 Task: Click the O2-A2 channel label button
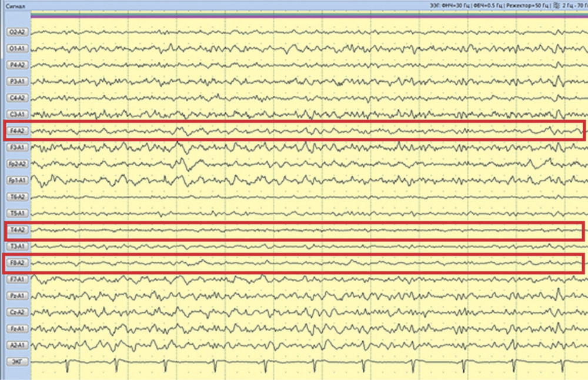click(16, 31)
